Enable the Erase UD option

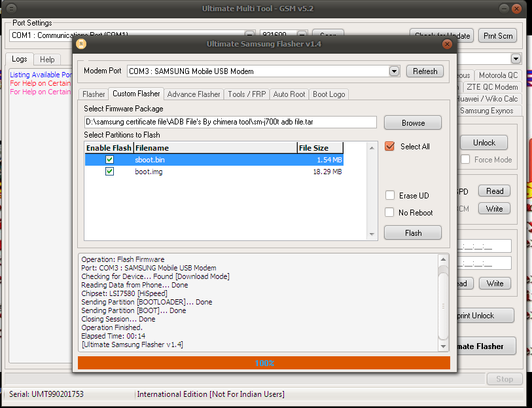coord(390,196)
